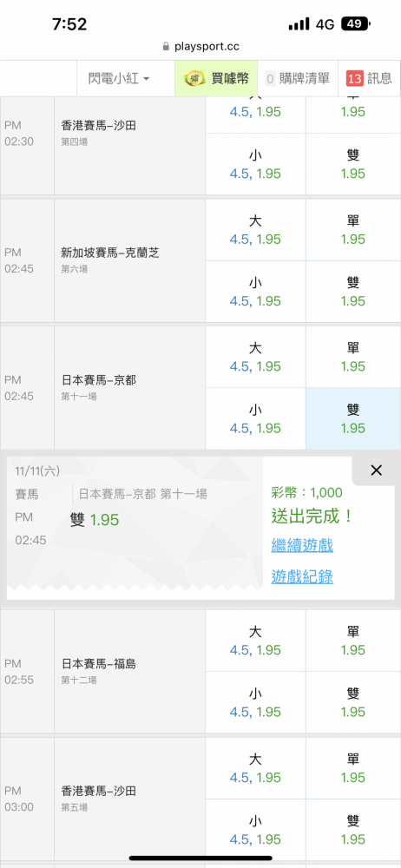This screenshot has width=401, height=868.
Task: Open 購牌清單 purchase list tab
Action: [298, 79]
